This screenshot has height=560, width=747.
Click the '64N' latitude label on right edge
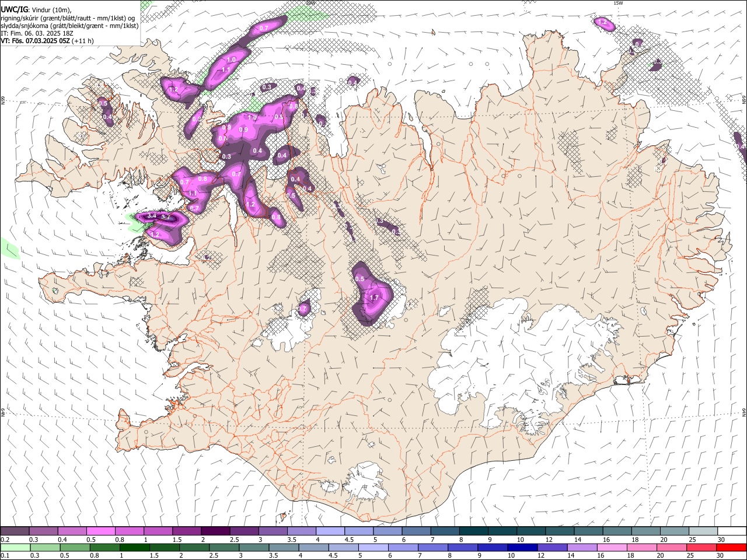[744, 412]
